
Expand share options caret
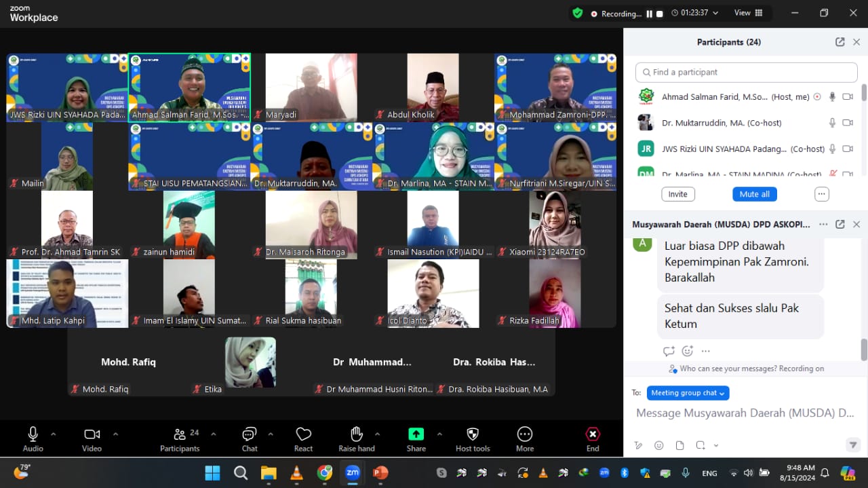click(x=439, y=434)
